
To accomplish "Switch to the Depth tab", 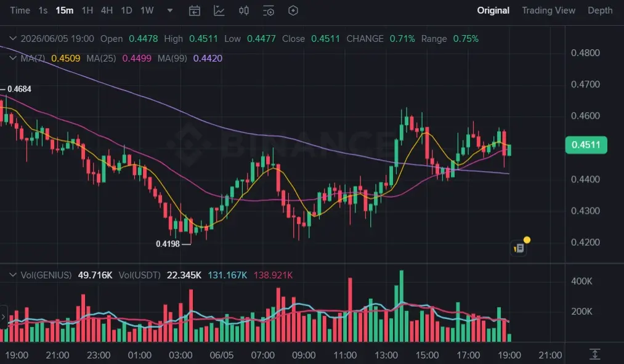I will [600, 10].
